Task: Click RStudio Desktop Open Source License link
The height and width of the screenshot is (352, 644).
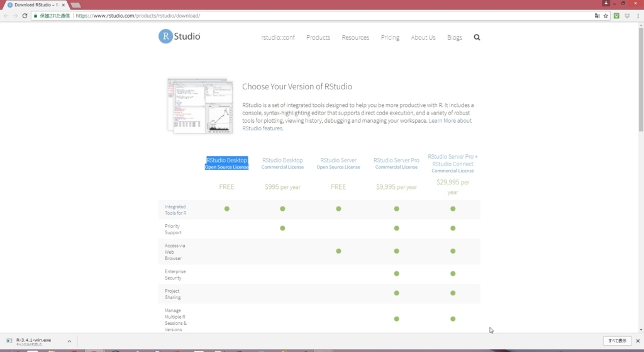Action: click(x=226, y=163)
